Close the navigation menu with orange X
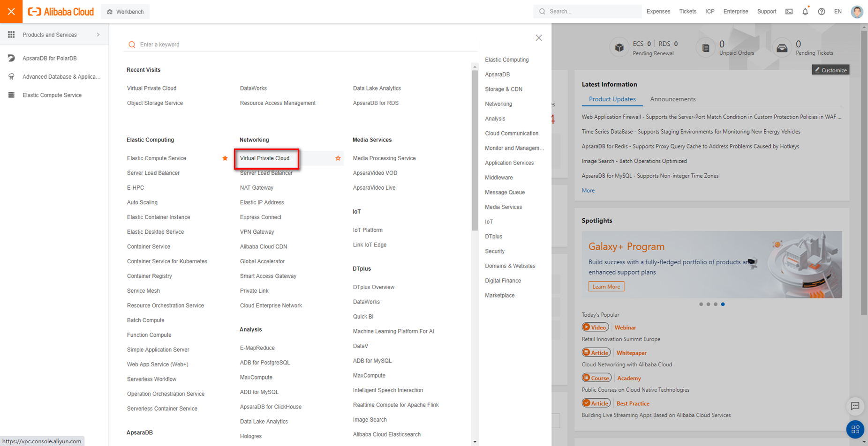 [11, 11]
